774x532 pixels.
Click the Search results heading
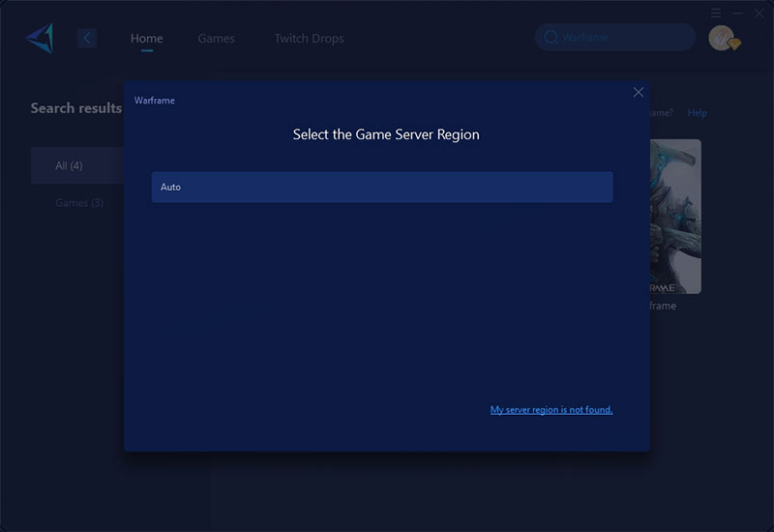[x=76, y=108]
